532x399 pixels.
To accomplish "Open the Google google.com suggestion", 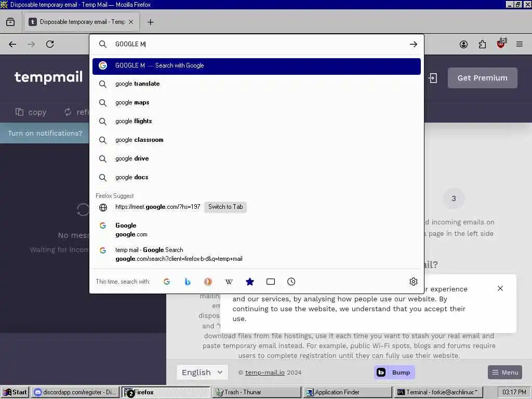I will point(257,230).
